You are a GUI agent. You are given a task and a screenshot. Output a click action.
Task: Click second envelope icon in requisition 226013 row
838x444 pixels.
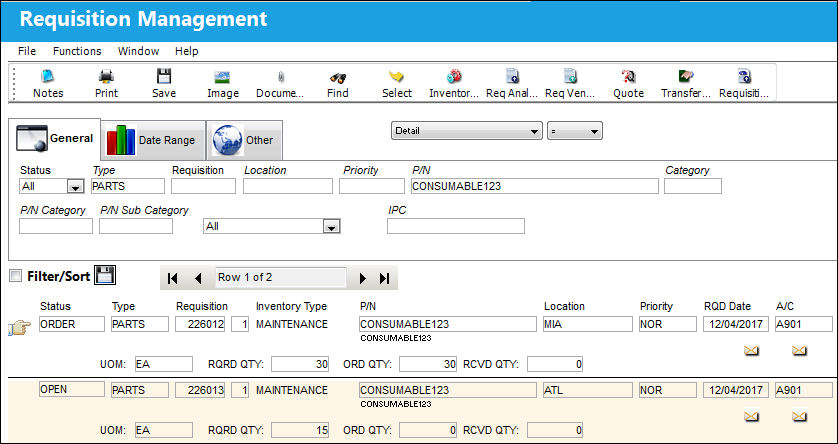(799, 416)
